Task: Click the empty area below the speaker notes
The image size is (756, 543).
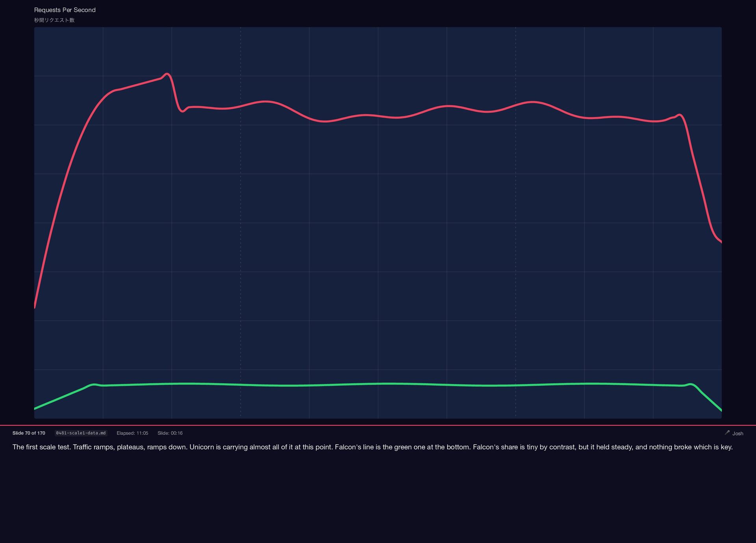Action: (x=378, y=500)
